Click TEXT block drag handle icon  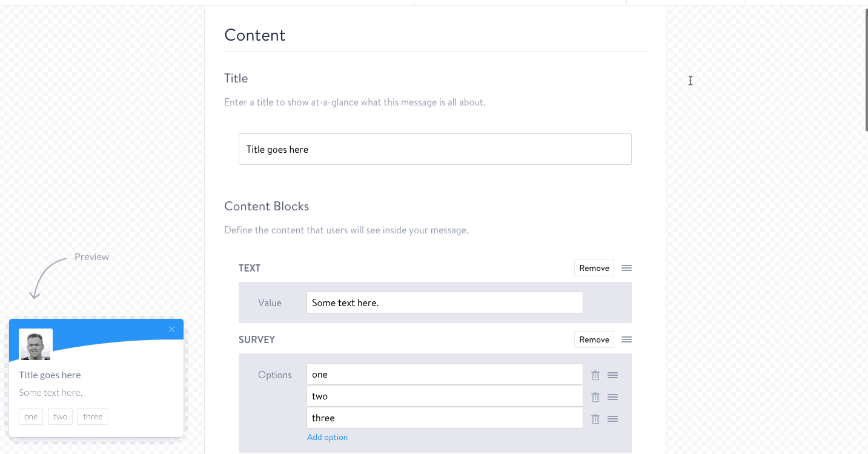[626, 268]
